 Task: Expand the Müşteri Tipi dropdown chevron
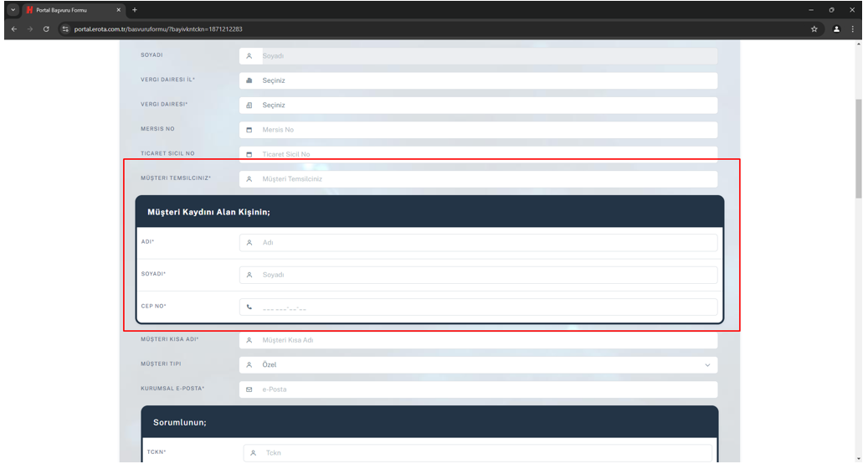tap(707, 365)
